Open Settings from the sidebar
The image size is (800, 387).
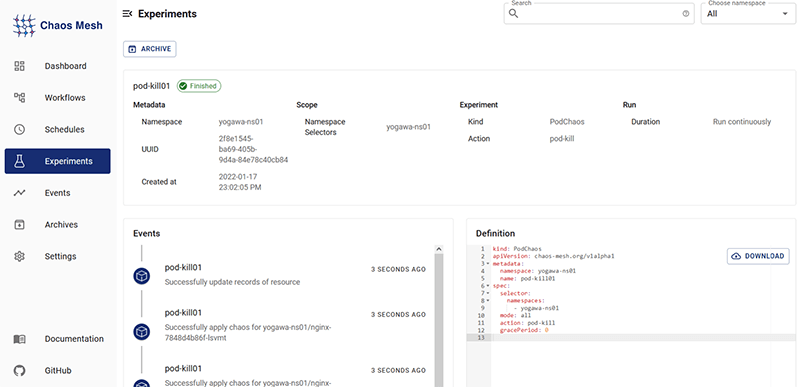coord(58,256)
